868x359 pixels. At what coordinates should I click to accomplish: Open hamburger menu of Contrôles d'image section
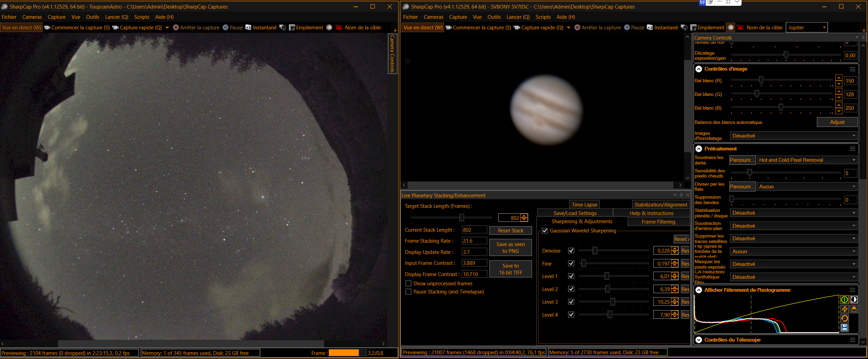[852, 69]
